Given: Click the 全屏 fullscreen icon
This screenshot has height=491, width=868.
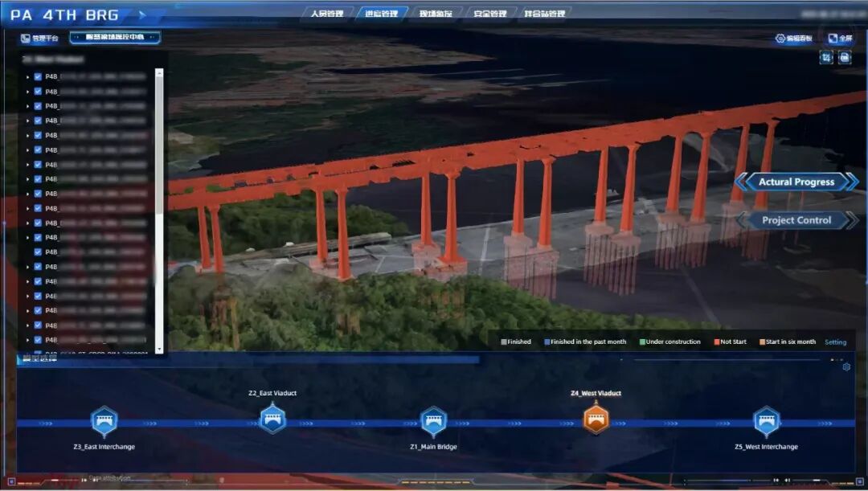Looking at the screenshot, I should (x=833, y=39).
